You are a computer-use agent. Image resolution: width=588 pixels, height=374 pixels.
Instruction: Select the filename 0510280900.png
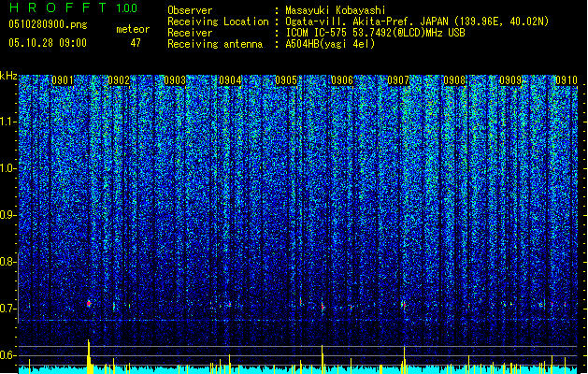[48, 24]
